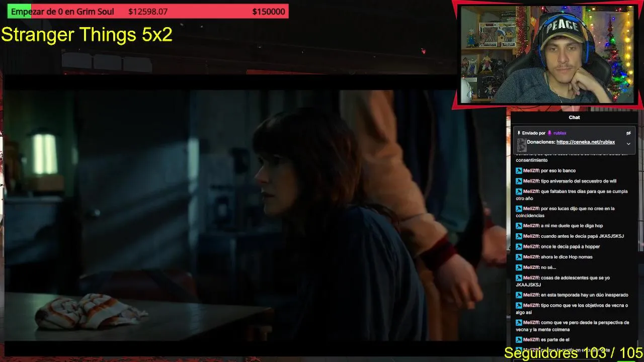
Task: Click the Chat panel header title
Action: pos(574,117)
